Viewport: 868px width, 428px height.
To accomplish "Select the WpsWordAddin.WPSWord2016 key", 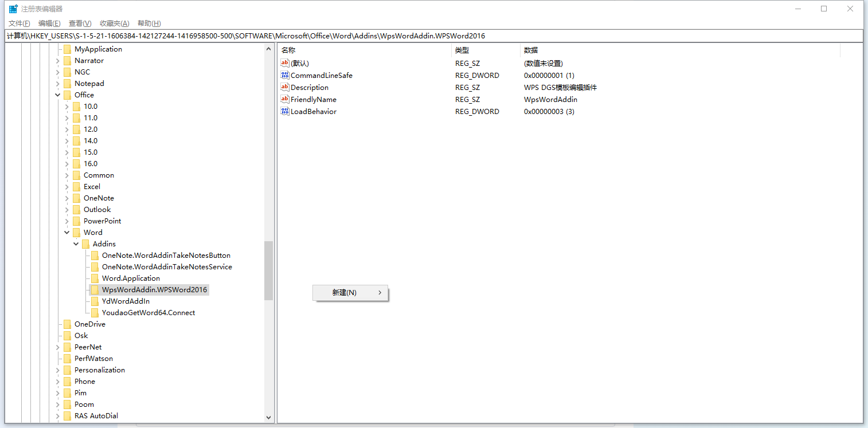I will coord(154,290).
